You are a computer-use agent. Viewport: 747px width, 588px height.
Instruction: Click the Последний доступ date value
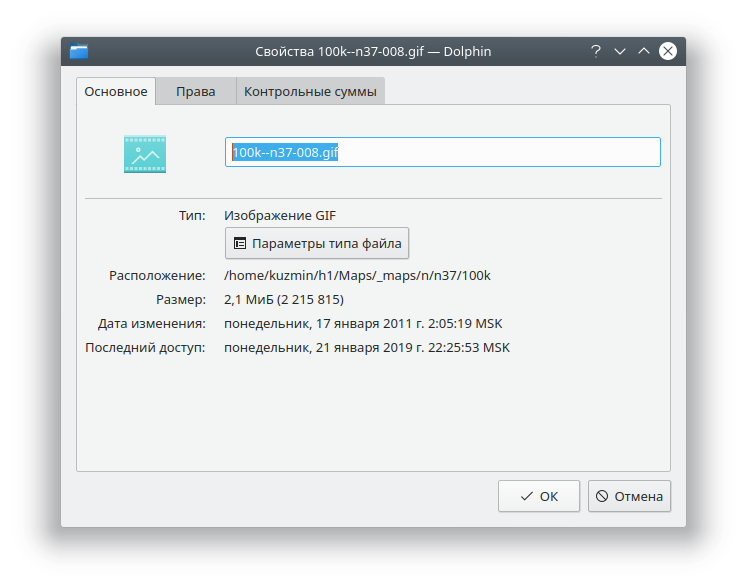coord(367,347)
